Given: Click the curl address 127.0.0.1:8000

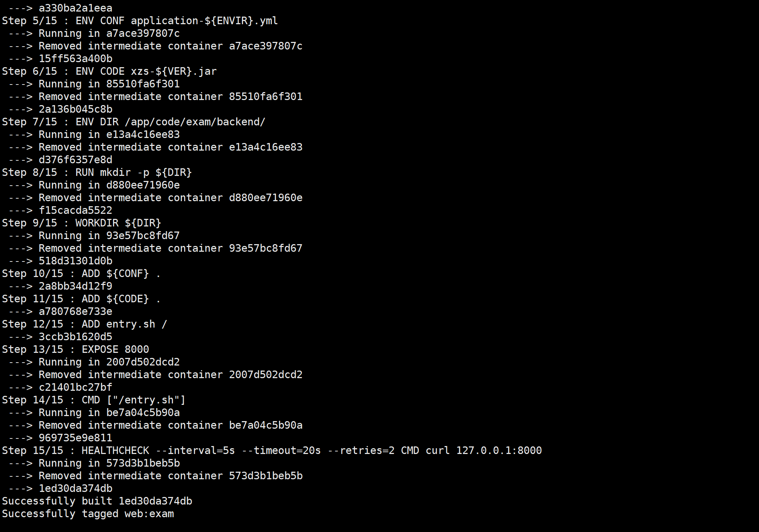Looking at the screenshot, I should 499,450.
